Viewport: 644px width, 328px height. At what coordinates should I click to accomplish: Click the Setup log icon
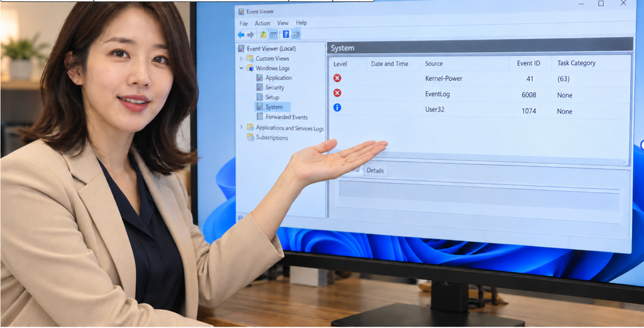260,97
